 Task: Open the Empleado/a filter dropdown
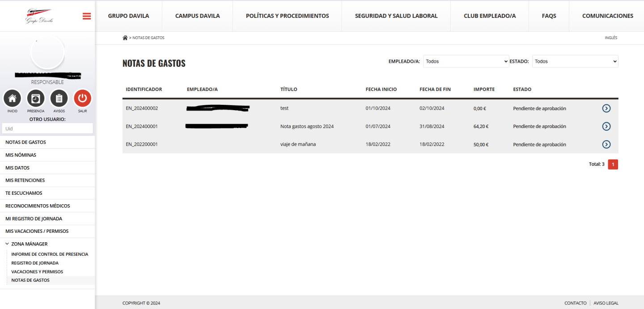[466, 61]
